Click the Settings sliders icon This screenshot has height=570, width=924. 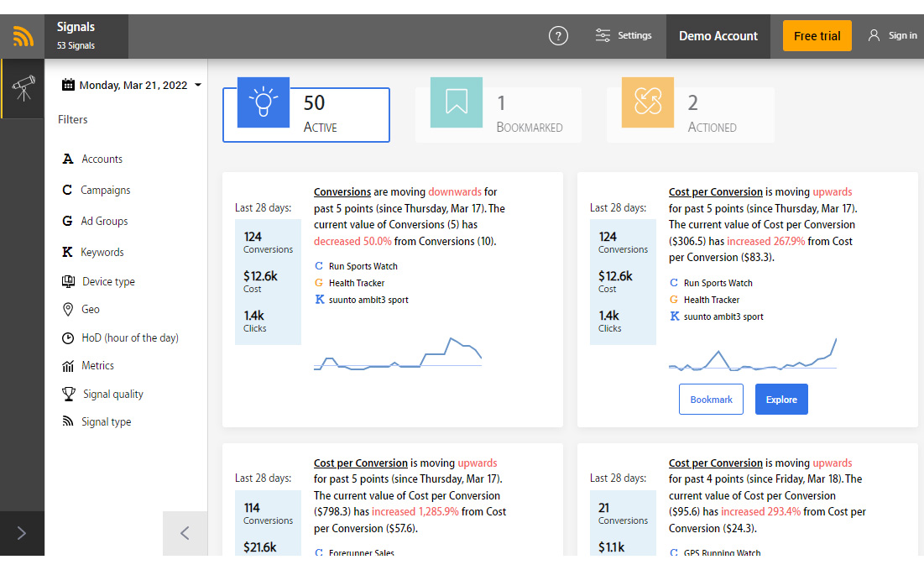coord(603,35)
